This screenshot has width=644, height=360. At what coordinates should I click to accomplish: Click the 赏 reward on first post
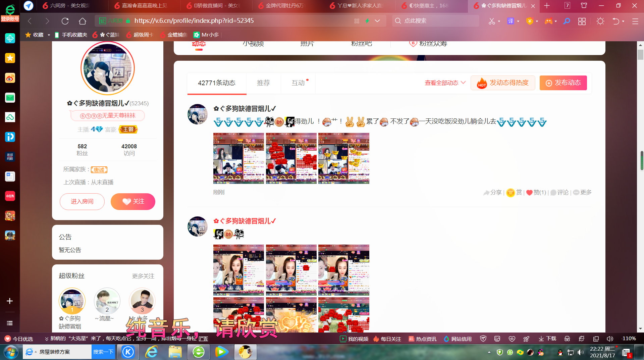point(514,193)
